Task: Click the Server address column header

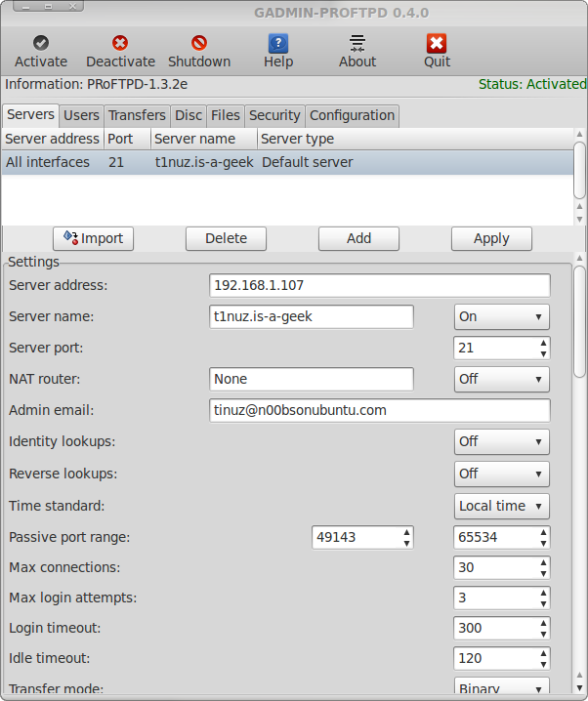Action: click(x=53, y=139)
